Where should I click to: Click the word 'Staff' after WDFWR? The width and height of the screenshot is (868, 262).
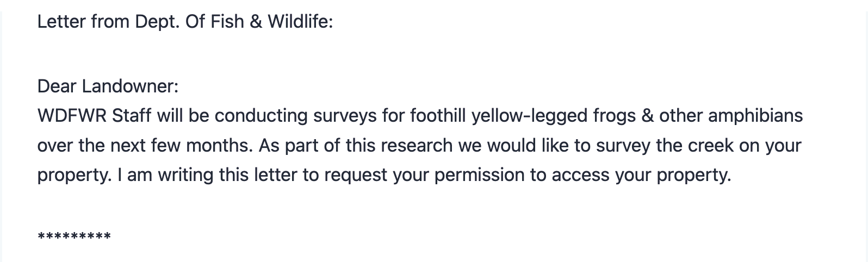tap(132, 116)
